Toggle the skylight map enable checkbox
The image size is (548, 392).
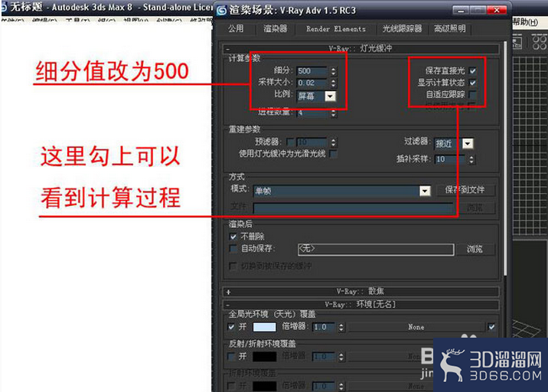coord(491,328)
